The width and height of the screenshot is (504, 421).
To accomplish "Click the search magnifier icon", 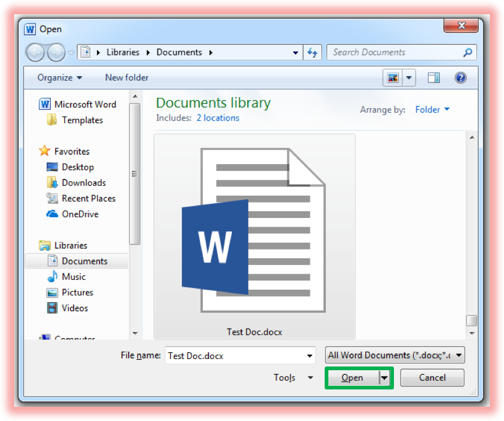I will point(468,53).
